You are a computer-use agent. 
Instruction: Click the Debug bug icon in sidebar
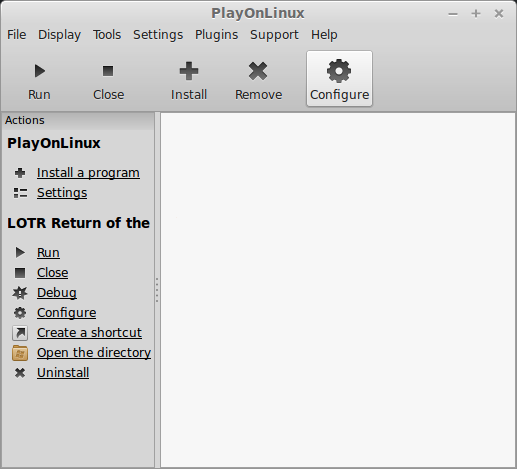tap(20, 293)
